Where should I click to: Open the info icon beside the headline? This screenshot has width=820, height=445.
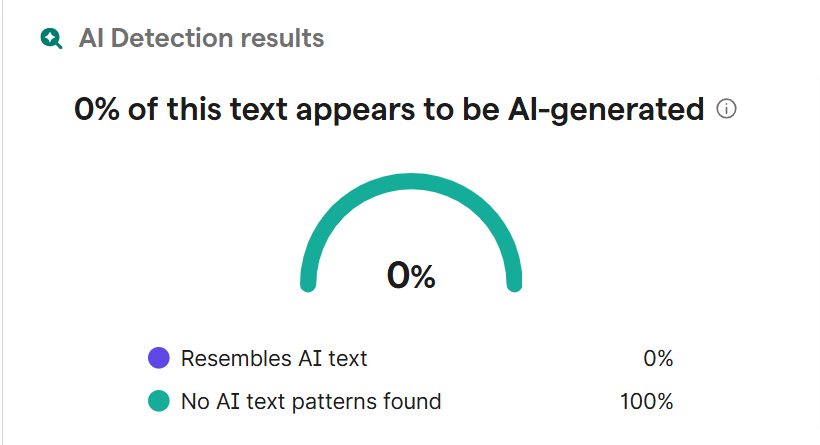(727, 109)
